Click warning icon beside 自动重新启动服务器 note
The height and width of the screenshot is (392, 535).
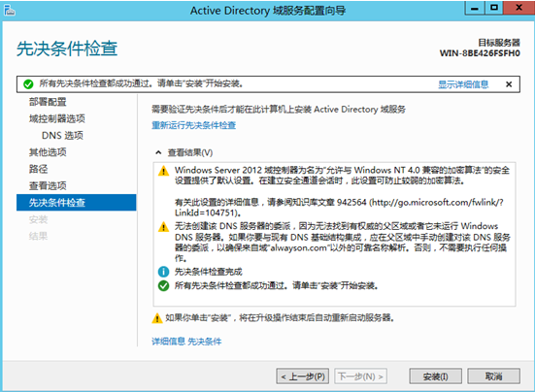point(157,318)
